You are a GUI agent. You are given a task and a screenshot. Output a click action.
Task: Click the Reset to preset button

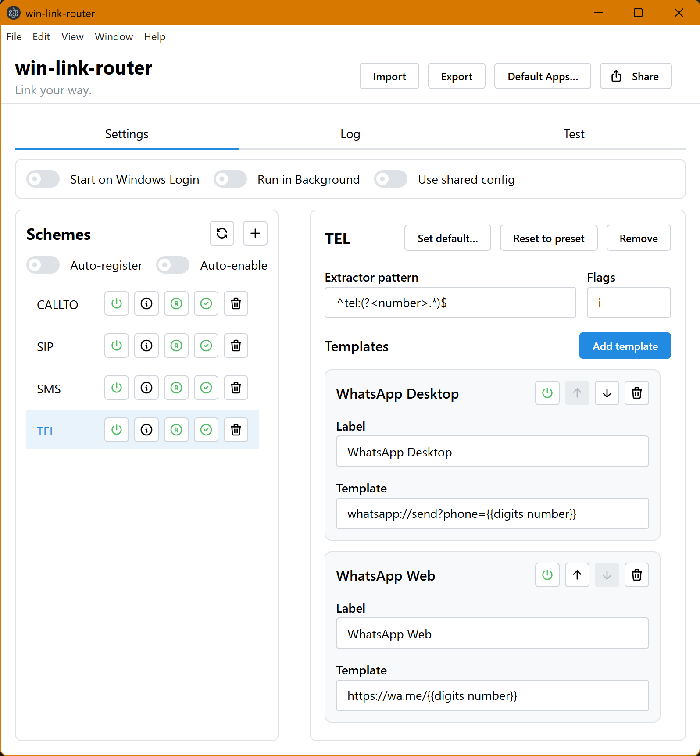(x=549, y=238)
